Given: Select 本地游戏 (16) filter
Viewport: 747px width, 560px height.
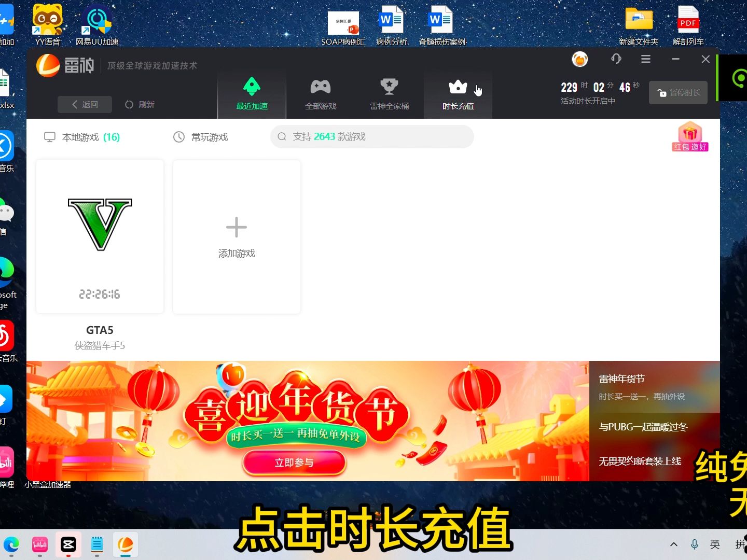Looking at the screenshot, I should (x=82, y=137).
